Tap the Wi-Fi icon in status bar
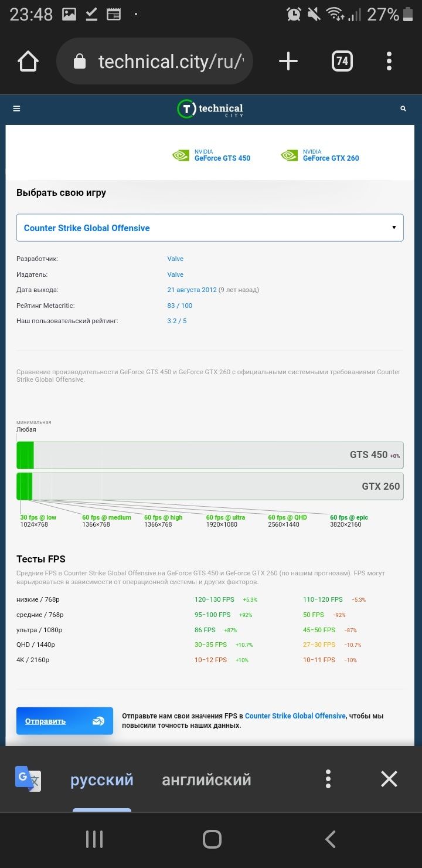The width and height of the screenshot is (422, 868). point(335,14)
